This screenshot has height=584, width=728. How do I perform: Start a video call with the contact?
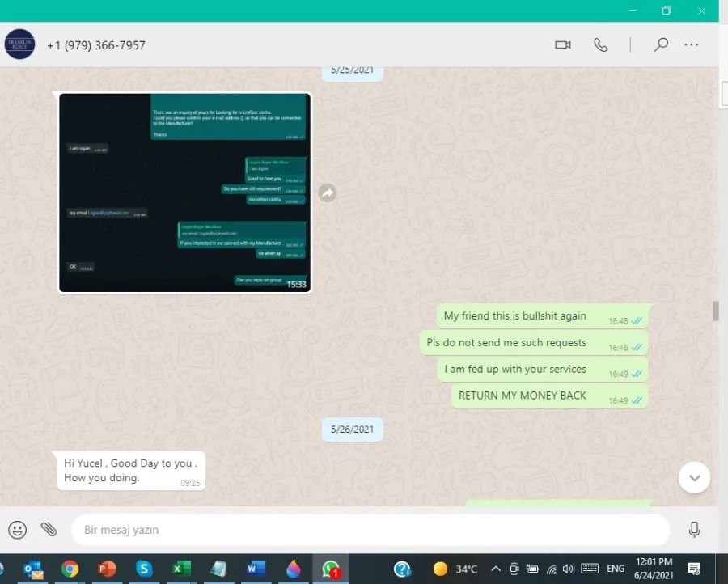point(563,45)
